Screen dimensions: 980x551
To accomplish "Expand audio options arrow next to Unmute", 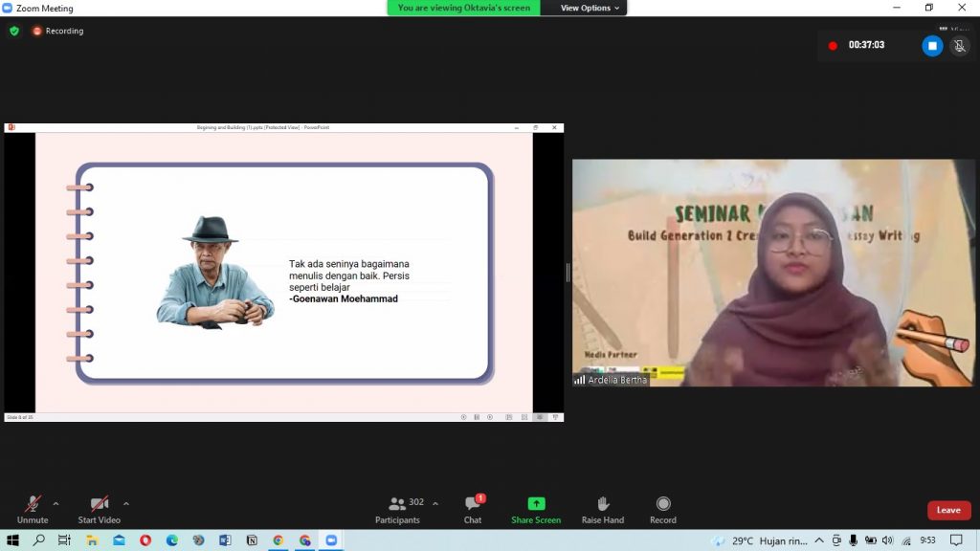I will click(56, 503).
